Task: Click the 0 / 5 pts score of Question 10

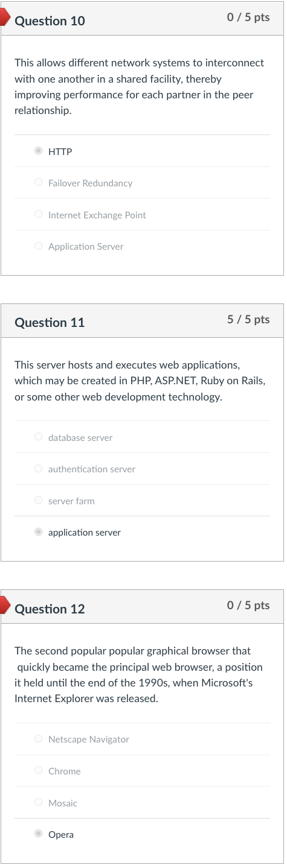Action: pyautogui.click(x=248, y=17)
